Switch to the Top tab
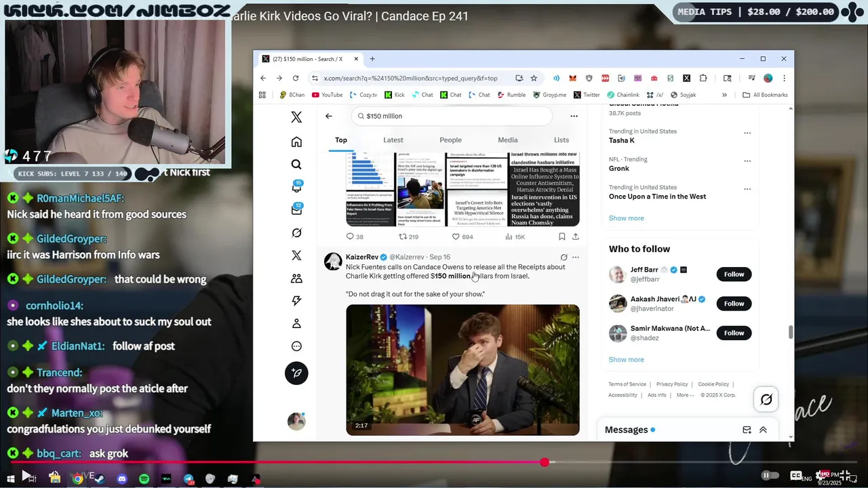Screen dimensions: 868x488 tap(341, 140)
